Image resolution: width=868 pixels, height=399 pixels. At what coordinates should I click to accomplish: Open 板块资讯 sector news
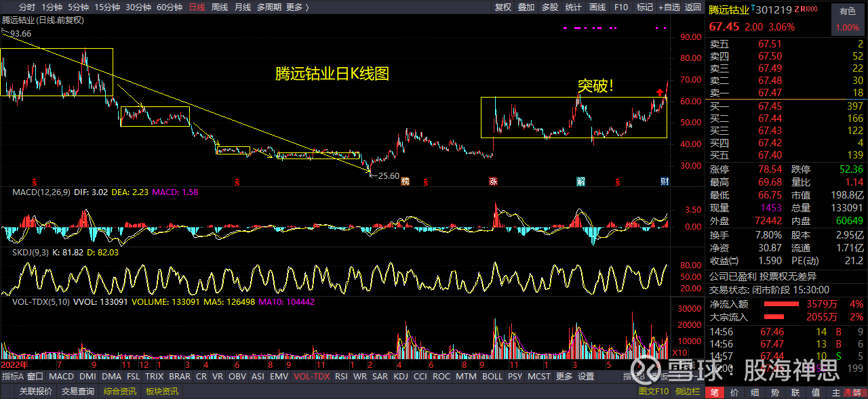click(162, 392)
